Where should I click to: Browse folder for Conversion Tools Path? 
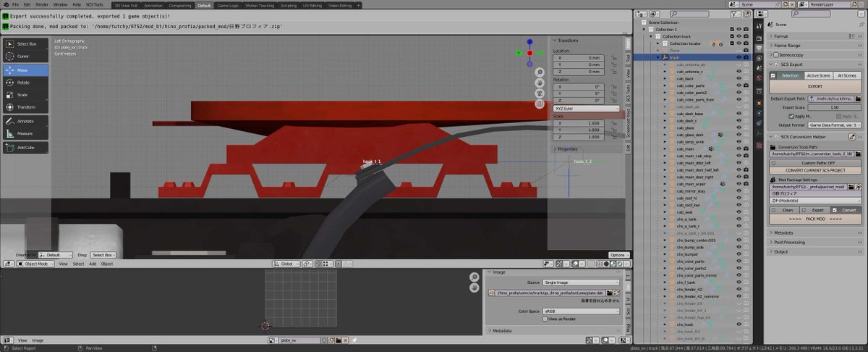(858, 154)
